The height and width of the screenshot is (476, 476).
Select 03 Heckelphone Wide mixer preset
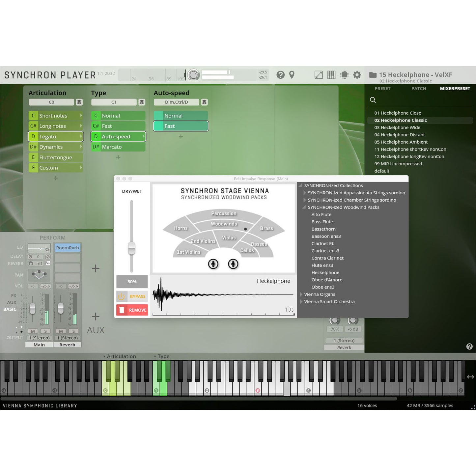click(x=397, y=127)
